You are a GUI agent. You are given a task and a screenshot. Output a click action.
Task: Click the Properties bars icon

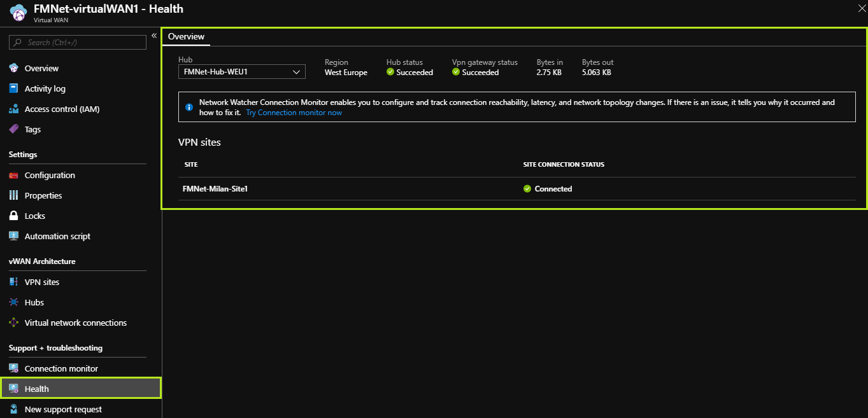pos(14,195)
